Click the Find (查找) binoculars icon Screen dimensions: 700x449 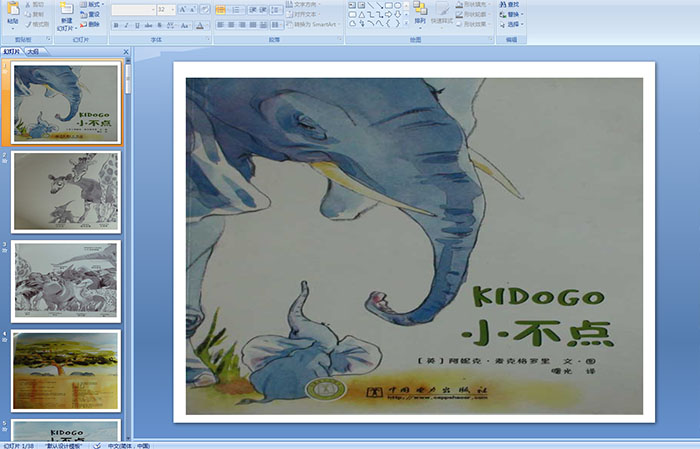tap(503, 4)
